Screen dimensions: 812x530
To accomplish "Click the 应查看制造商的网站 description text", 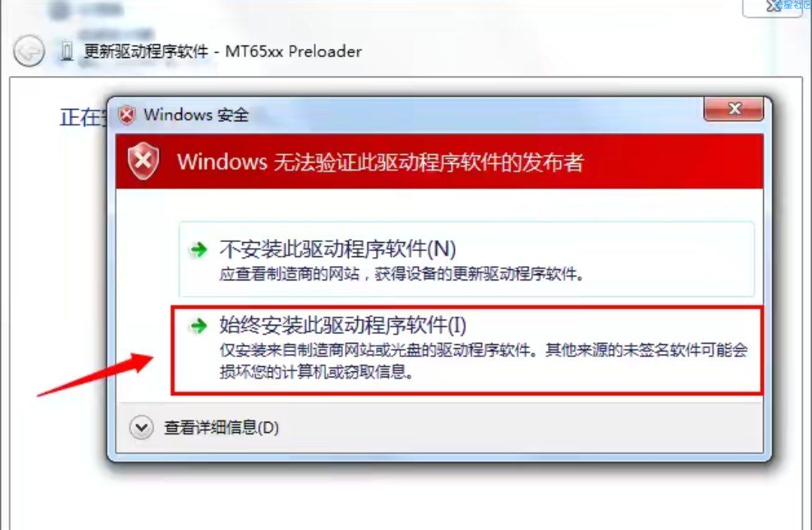I will [401, 274].
